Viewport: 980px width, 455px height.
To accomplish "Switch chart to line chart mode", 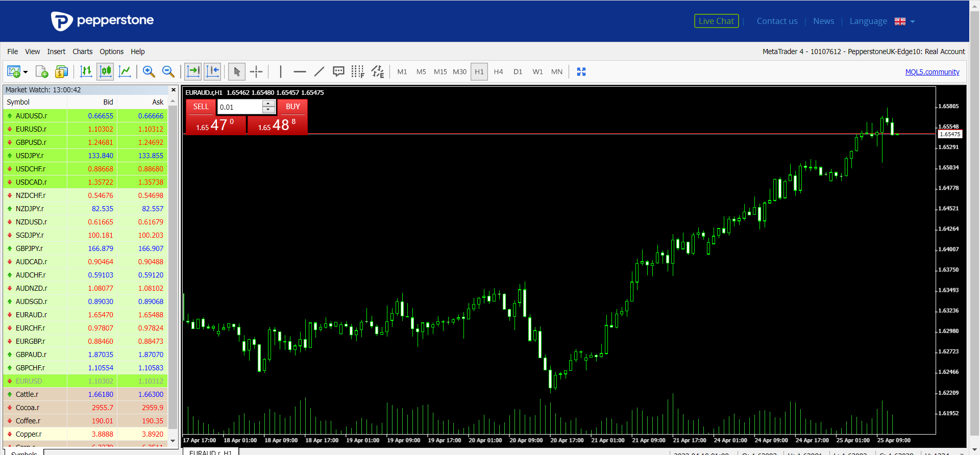I will pos(125,72).
